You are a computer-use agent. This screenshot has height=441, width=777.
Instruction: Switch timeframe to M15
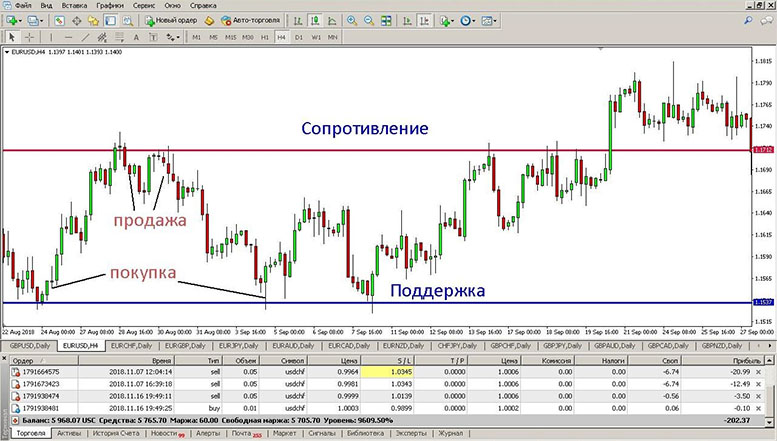tap(231, 37)
